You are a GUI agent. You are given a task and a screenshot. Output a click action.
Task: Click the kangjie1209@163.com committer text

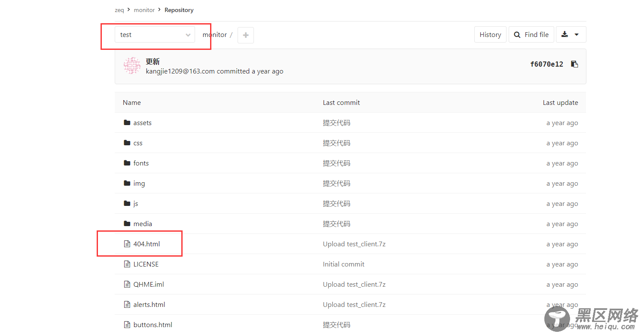[x=180, y=71]
